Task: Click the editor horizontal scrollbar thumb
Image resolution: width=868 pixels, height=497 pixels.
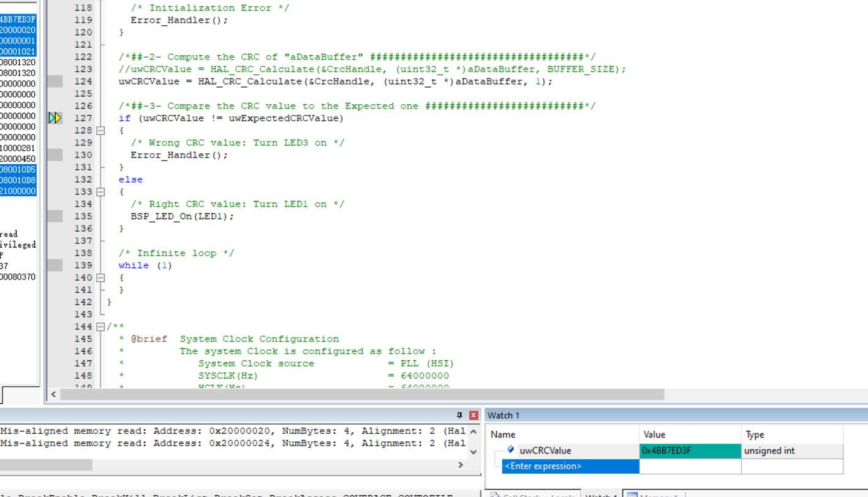Action: [362, 394]
